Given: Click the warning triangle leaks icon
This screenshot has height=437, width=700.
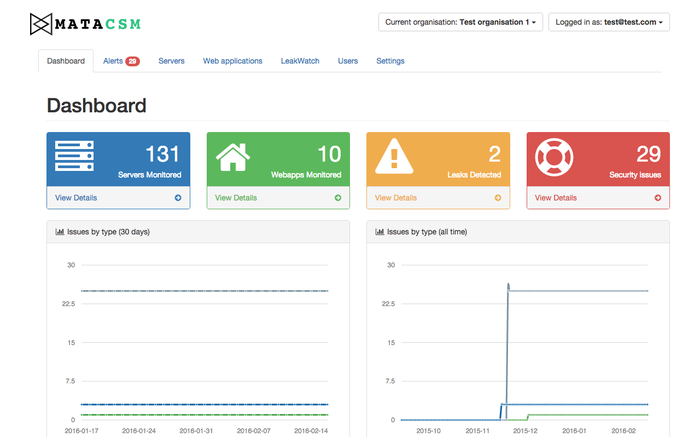Looking at the screenshot, I should 394,156.
